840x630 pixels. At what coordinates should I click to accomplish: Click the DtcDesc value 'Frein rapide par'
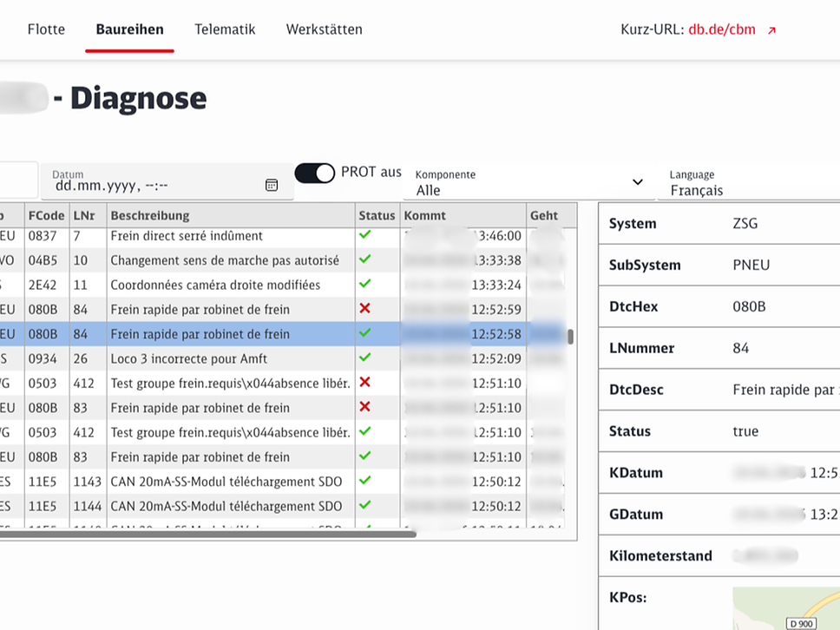click(x=784, y=390)
